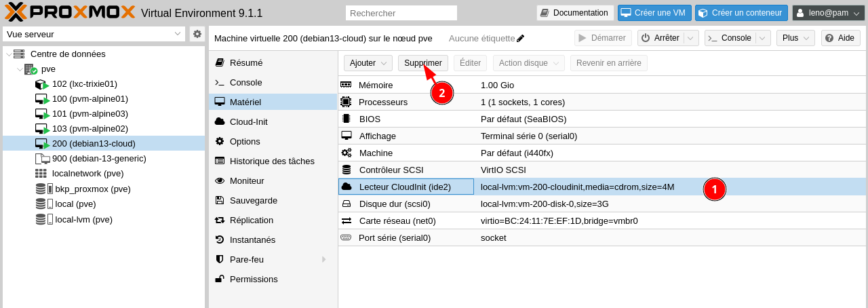Image resolution: width=868 pixels, height=308 pixels.
Task: Click the Permissions padlock icon
Action: (x=220, y=280)
